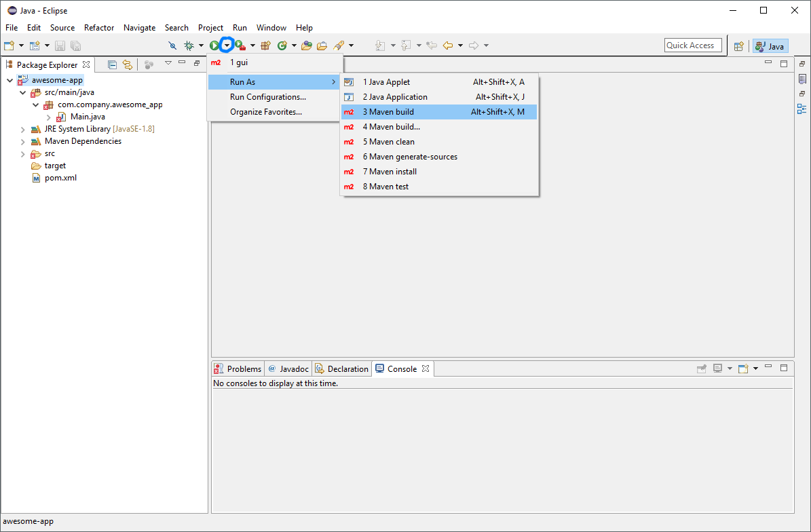Open the Window menu
This screenshot has width=811, height=532.
pyautogui.click(x=271, y=27)
